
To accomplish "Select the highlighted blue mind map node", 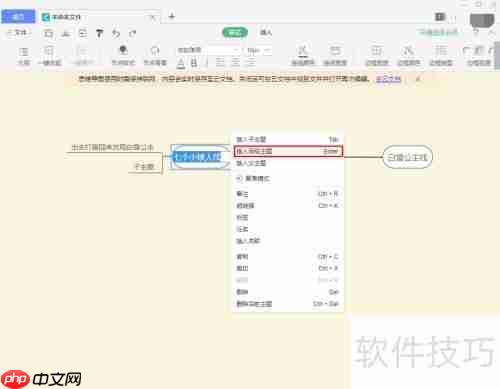I will pyautogui.click(x=199, y=157).
